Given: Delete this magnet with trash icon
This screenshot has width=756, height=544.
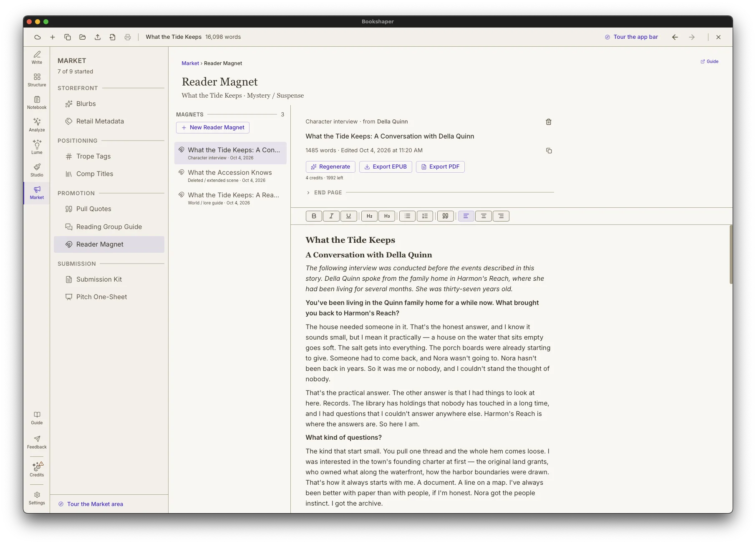Looking at the screenshot, I should [549, 122].
